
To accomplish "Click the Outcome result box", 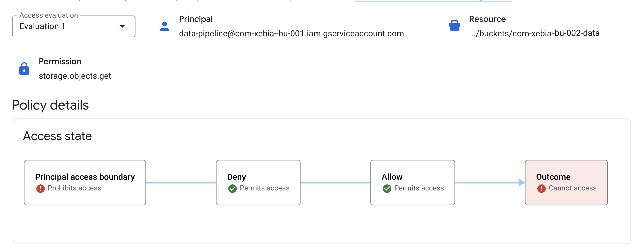I will pos(566,182).
